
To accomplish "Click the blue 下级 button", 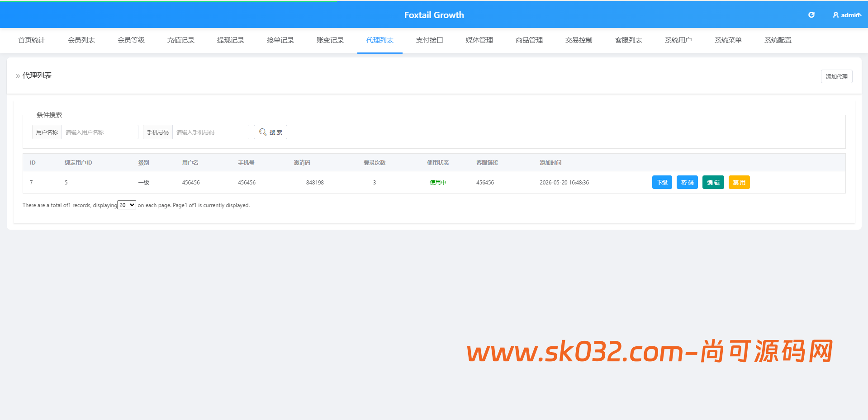I will (x=662, y=182).
